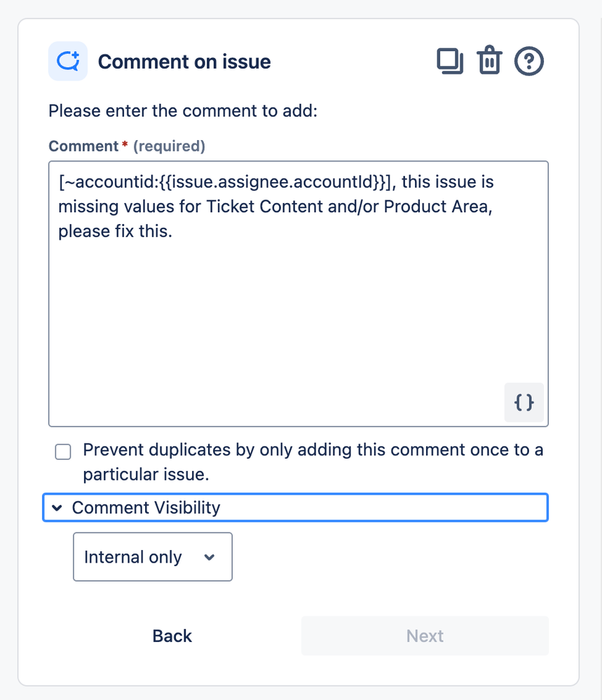Viewport: 602px width, 700px height.
Task: Delete this action with the trash icon
Action: click(x=489, y=60)
